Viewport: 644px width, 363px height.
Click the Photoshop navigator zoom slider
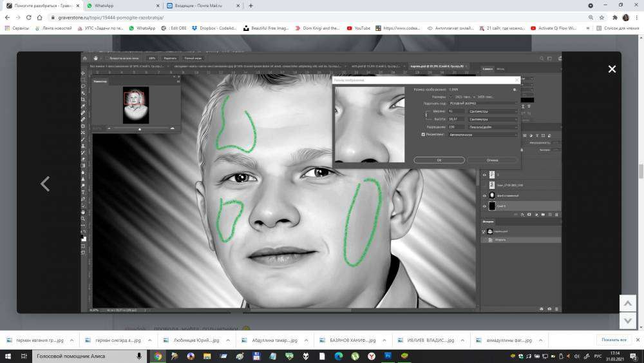[140, 129]
